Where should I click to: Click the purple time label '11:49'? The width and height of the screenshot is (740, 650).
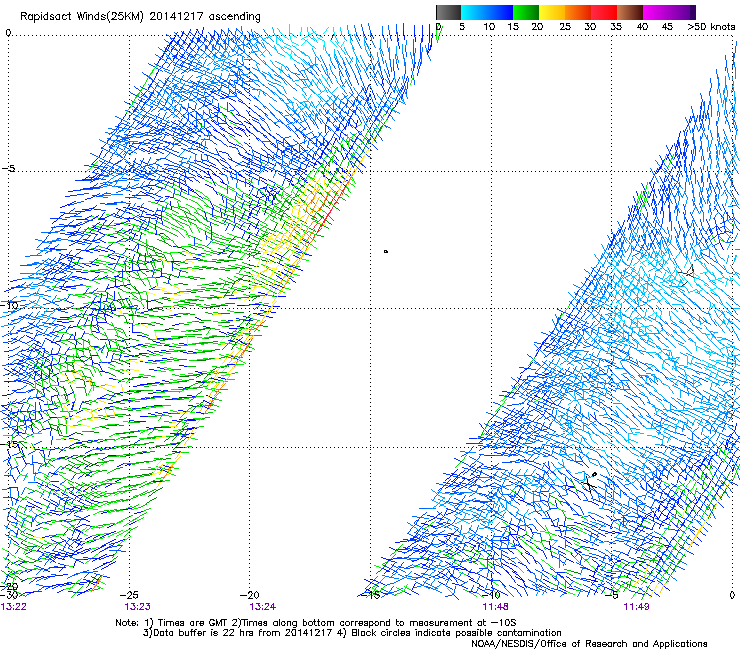click(636, 606)
